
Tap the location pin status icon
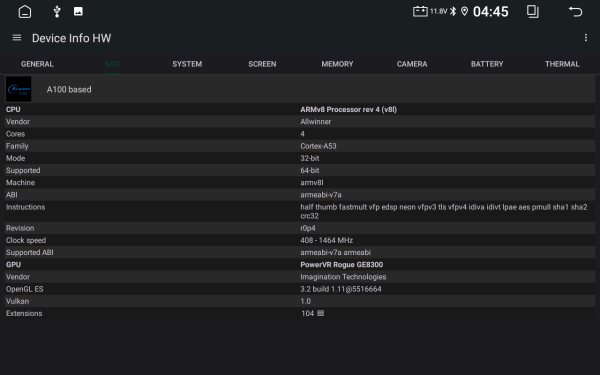coord(464,11)
